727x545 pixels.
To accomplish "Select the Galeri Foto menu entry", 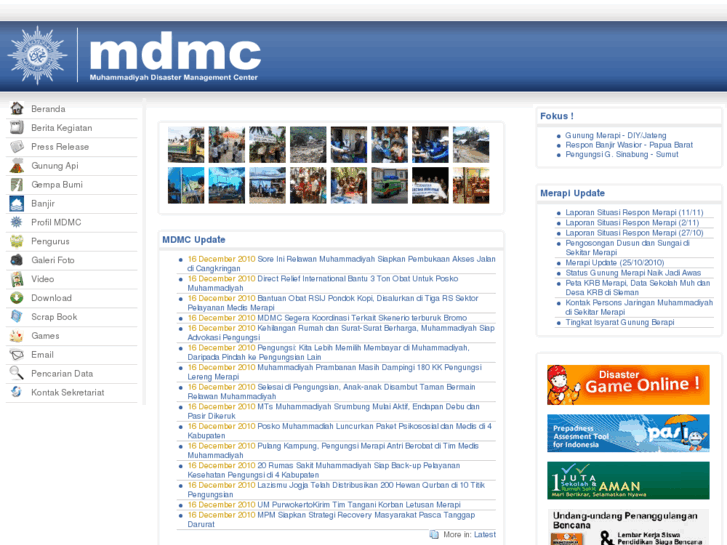I will coord(53,261).
